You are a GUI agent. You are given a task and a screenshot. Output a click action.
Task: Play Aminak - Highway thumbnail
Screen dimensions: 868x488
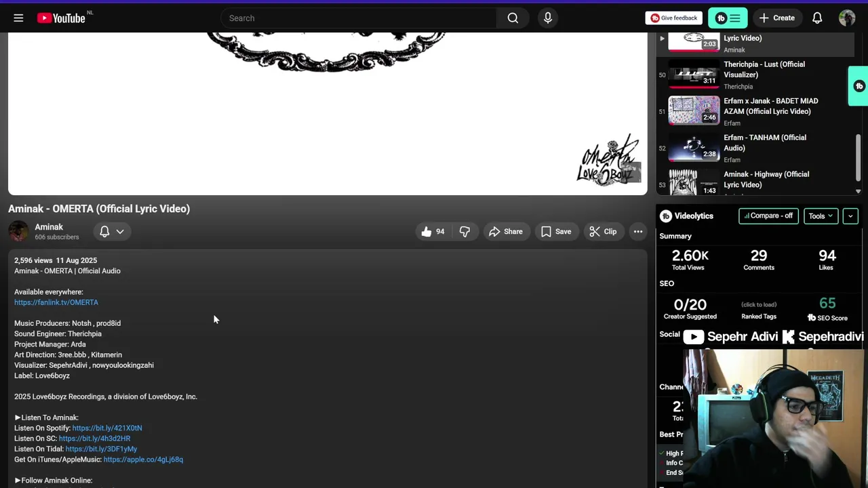(694, 182)
